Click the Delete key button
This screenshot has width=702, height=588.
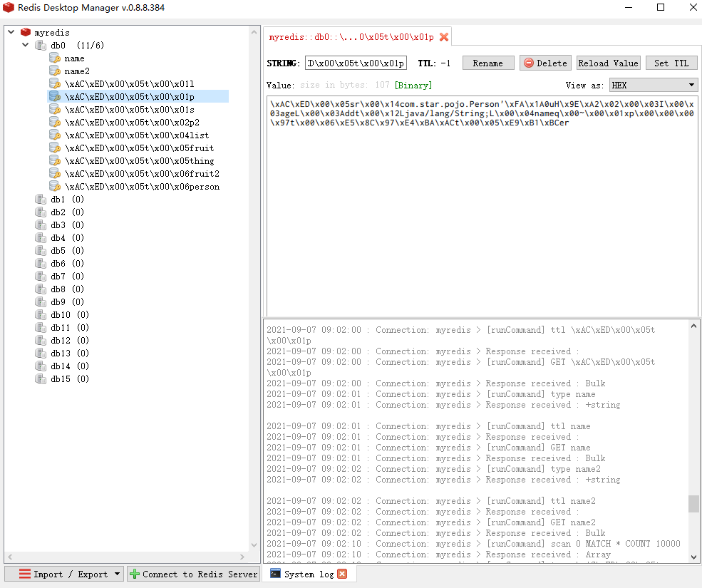[x=545, y=63]
